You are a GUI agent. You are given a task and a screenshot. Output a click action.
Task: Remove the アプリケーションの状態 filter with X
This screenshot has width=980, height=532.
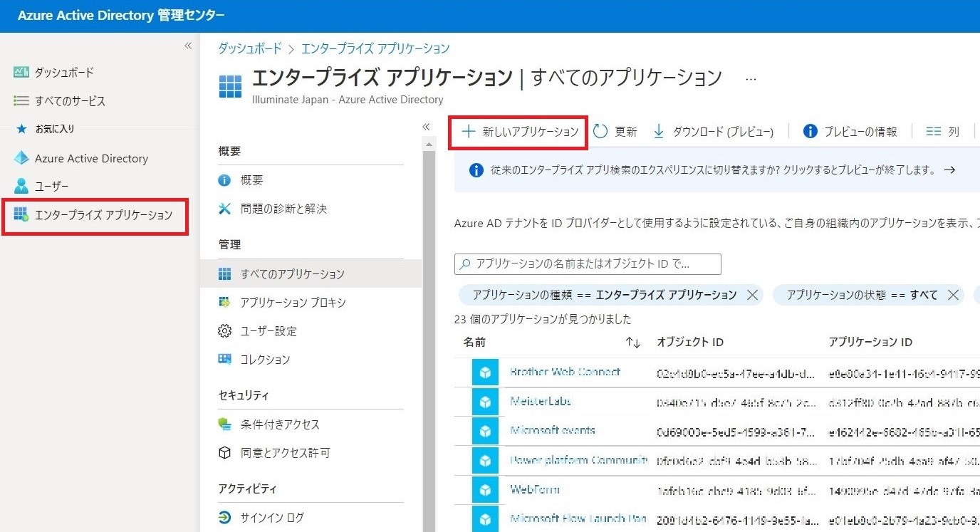(x=954, y=295)
